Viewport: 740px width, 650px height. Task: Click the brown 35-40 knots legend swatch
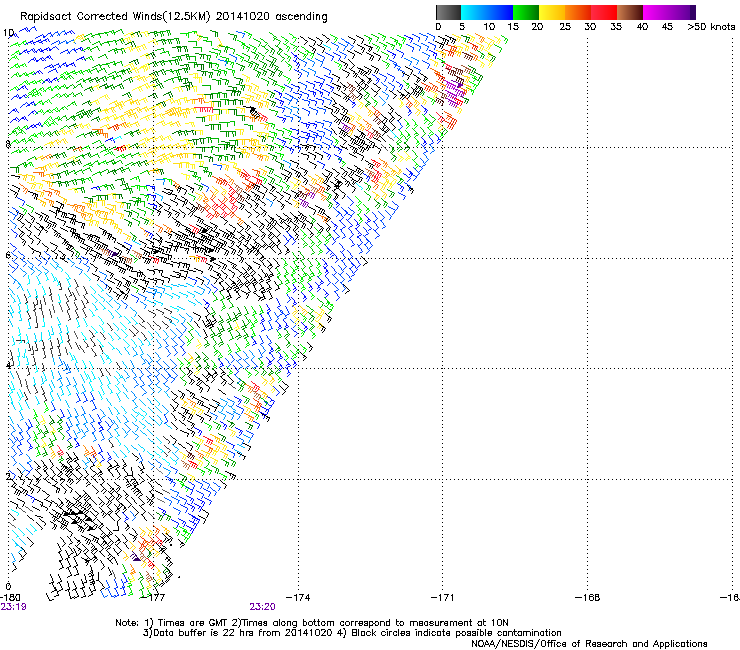[630, 12]
